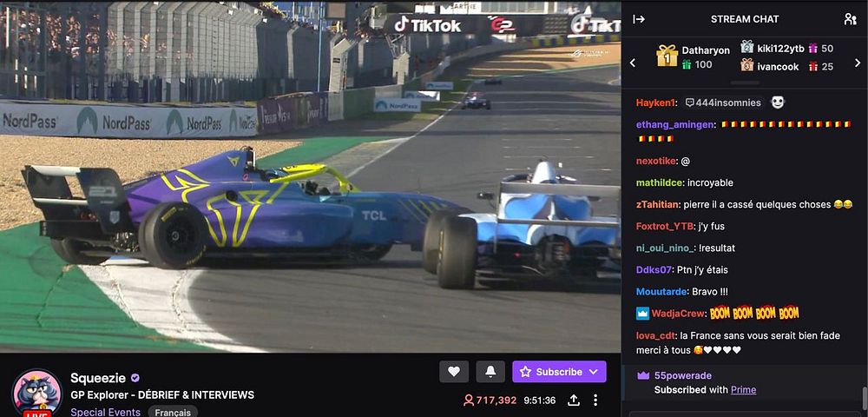
Task: Show previous gift leaderboard entries
Action: click(x=633, y=63)
